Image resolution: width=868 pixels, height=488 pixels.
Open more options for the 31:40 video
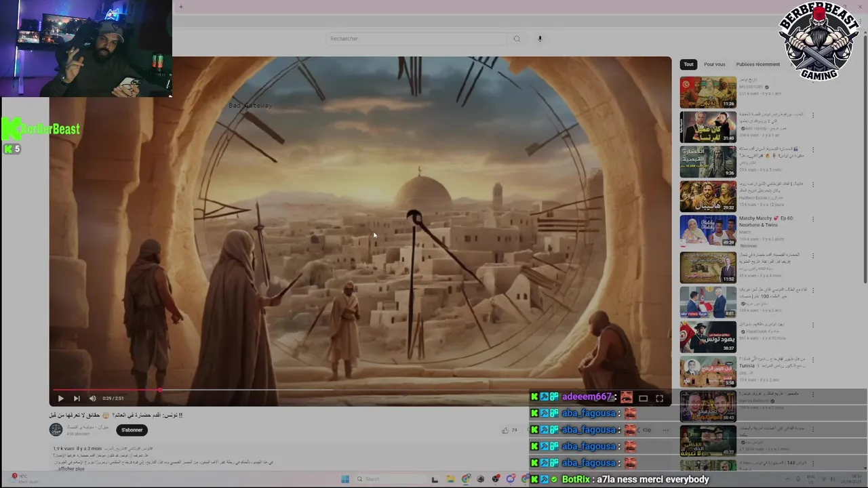click(812, 115)
